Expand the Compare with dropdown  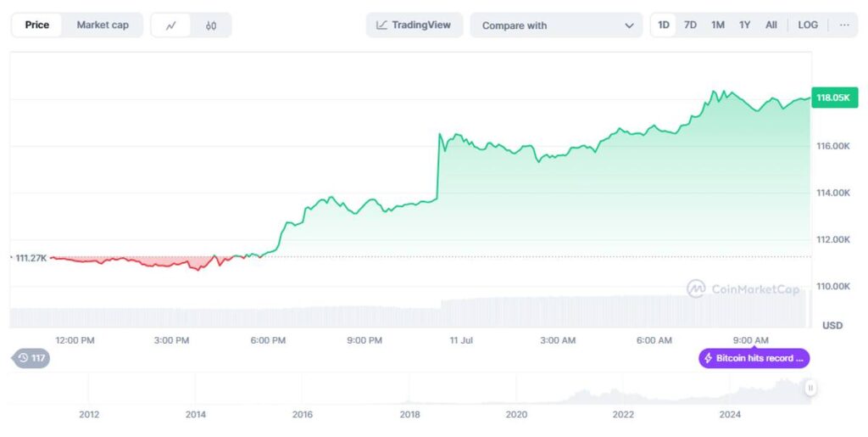pyautogui.click(x=556, y=25)
